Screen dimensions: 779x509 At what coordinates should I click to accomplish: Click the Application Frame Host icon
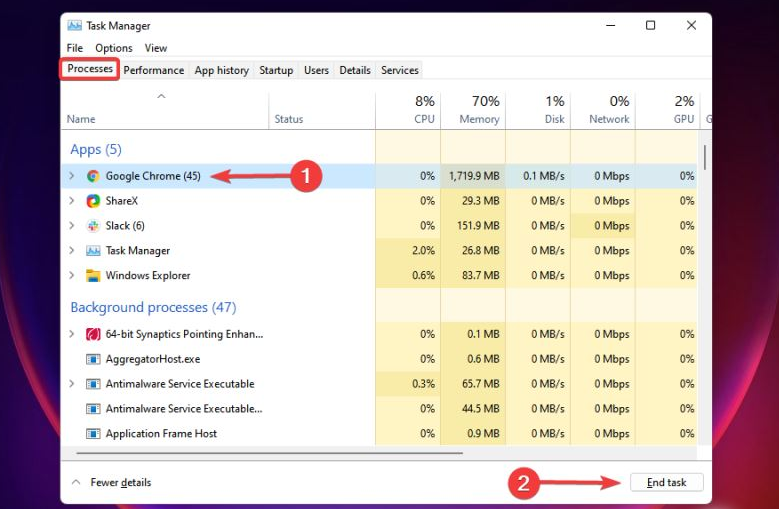tap(93, 434)
